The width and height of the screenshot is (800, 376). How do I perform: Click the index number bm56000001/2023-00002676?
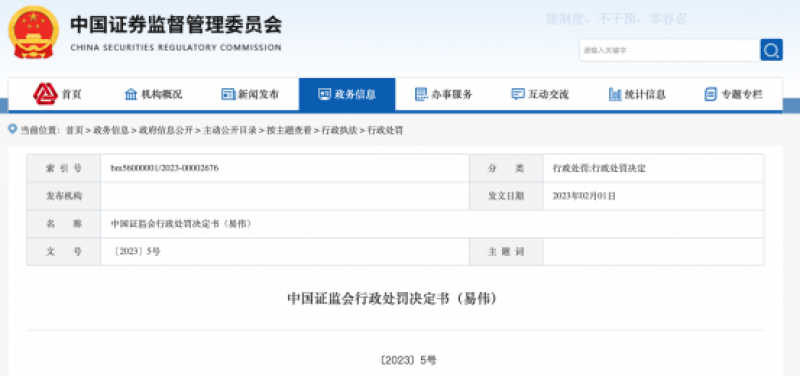164,168
